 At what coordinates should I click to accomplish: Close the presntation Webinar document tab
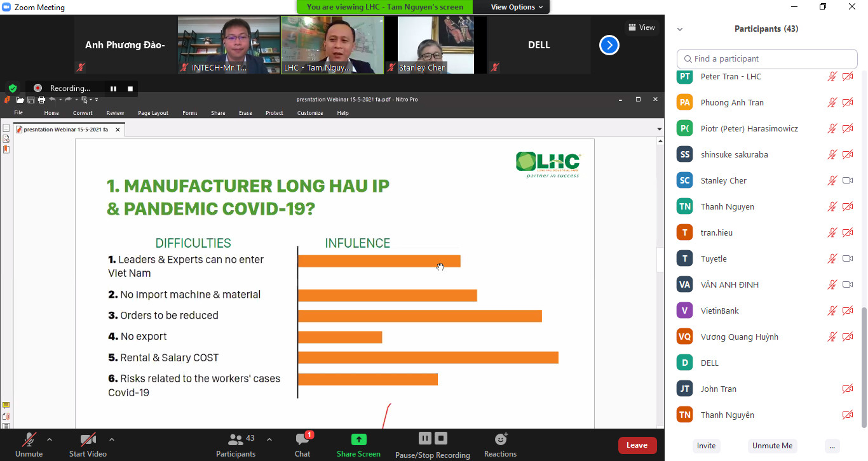pos(118,130)
